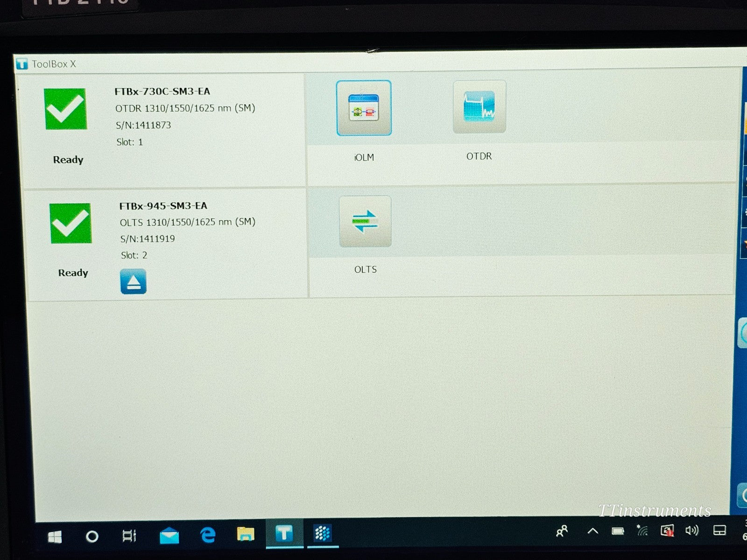Click the Ready checkmark for FTBx-945 module
The image size is (747, 560).
click(x=70, y=223)
